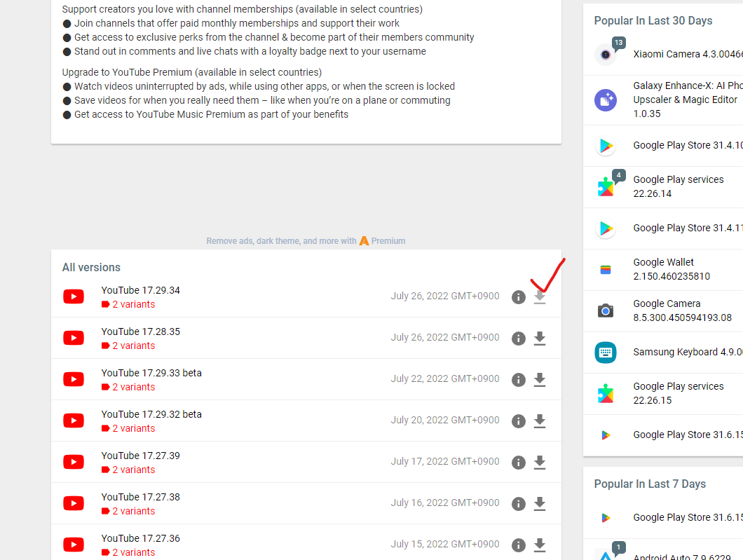Show 2 variants for YouTube 17.27.36
Image resolution: width=743 pixels, height=560 pixels.
128,552
